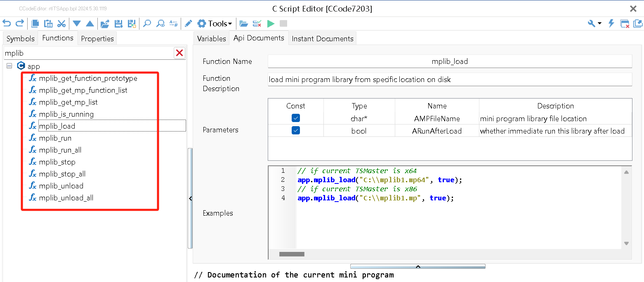Click the bottom panel collapse chevron bar
Screen dimensions: 644x282
[418, 266]
